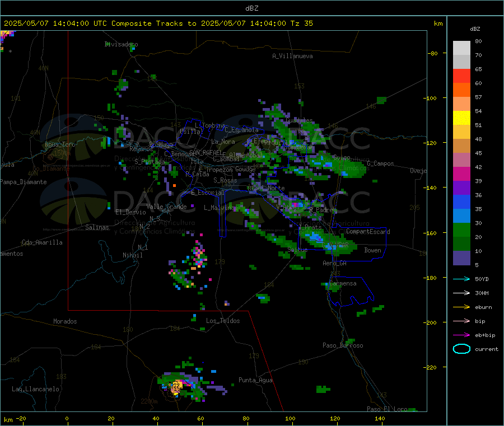Click the blue 35 dBZ legend swatch
504x426 pixels.
coord(461,202)
